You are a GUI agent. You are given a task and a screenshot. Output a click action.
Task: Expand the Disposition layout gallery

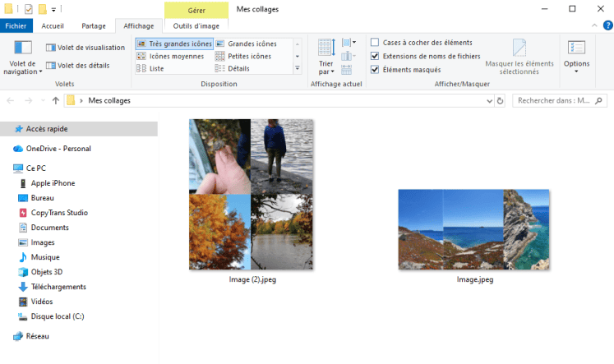point(298,68)
